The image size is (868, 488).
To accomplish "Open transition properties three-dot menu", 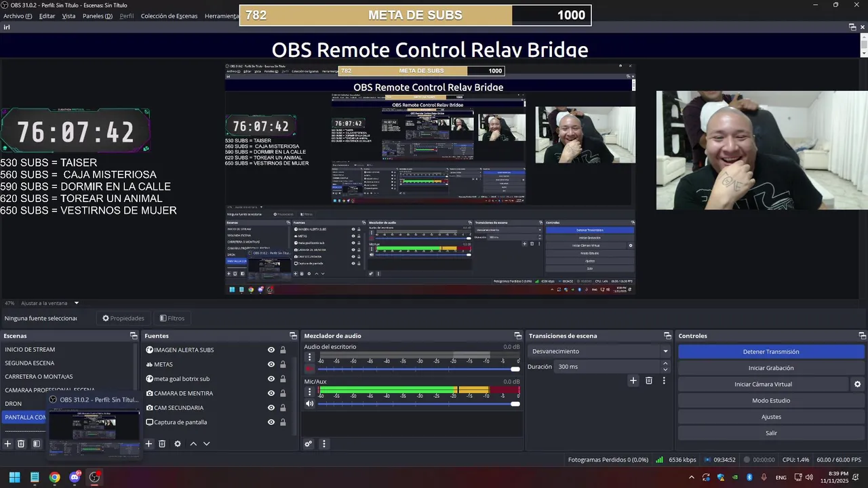I will coord(664,381).
